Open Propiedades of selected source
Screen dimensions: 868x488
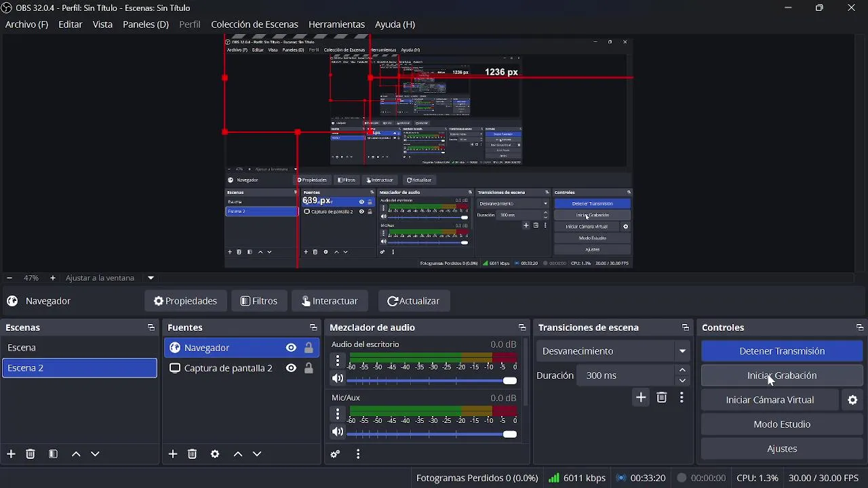[x=185, y=301]
